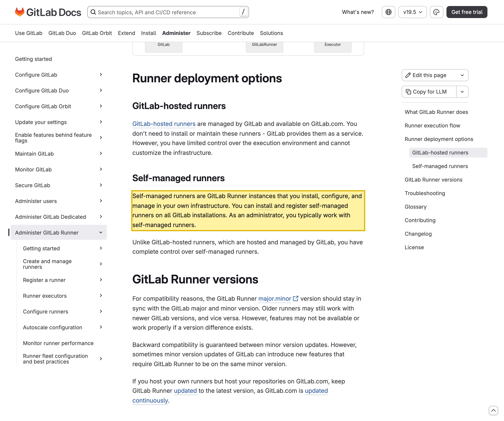Jump to Glossary in page contents

(415, 207)
